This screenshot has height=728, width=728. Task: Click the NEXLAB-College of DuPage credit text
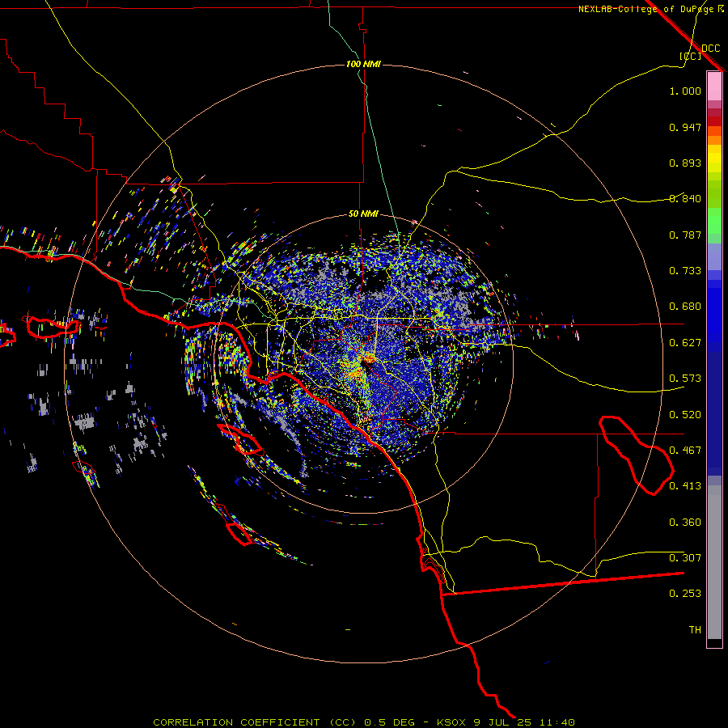[645, 9]
